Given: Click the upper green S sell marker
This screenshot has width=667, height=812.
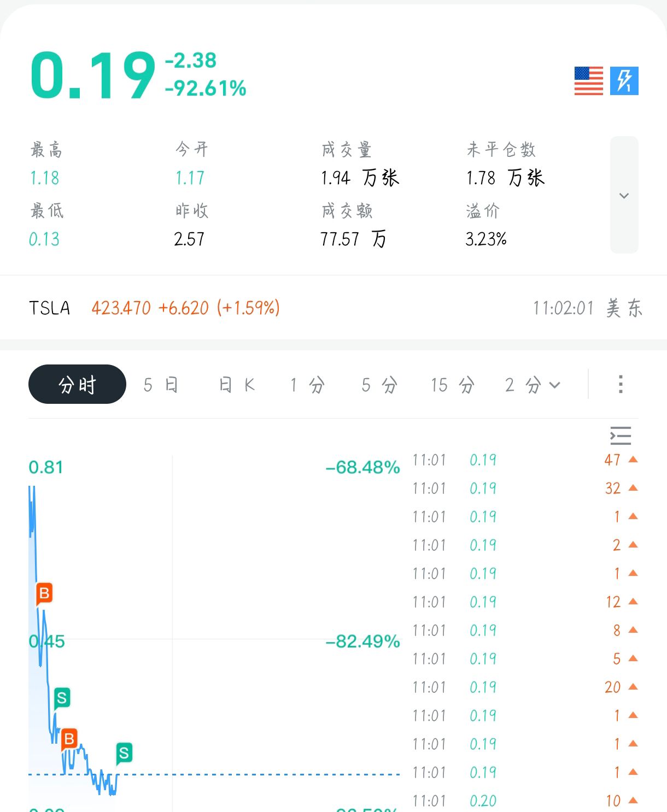Looking at the screenshot, I should [x=62, y=698].
